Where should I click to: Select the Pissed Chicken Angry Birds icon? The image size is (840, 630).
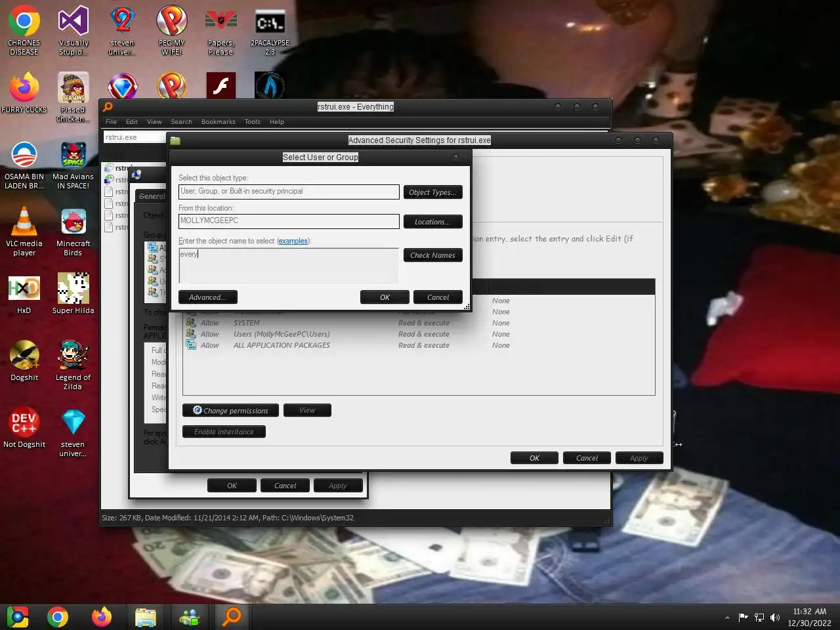pyautogui.click(x=73, y=97)
